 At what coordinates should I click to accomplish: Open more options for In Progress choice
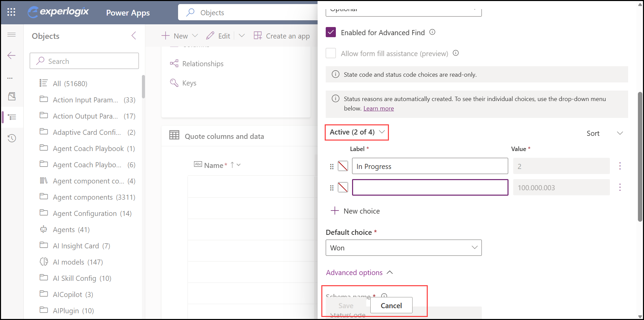(620, 166)
